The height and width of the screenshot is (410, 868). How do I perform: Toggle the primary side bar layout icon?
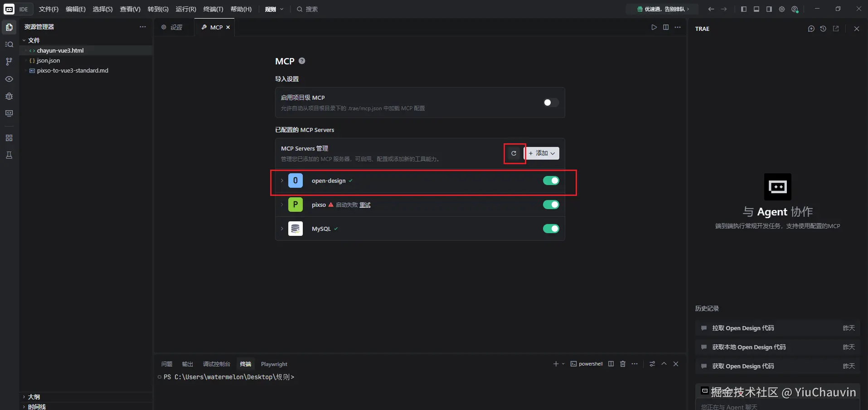tap(744, 9)
